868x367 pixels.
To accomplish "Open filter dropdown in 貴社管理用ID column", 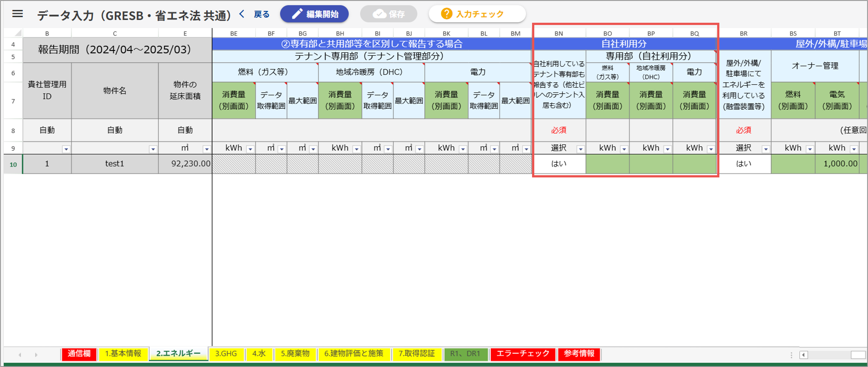I will click(x=66, y=149).
